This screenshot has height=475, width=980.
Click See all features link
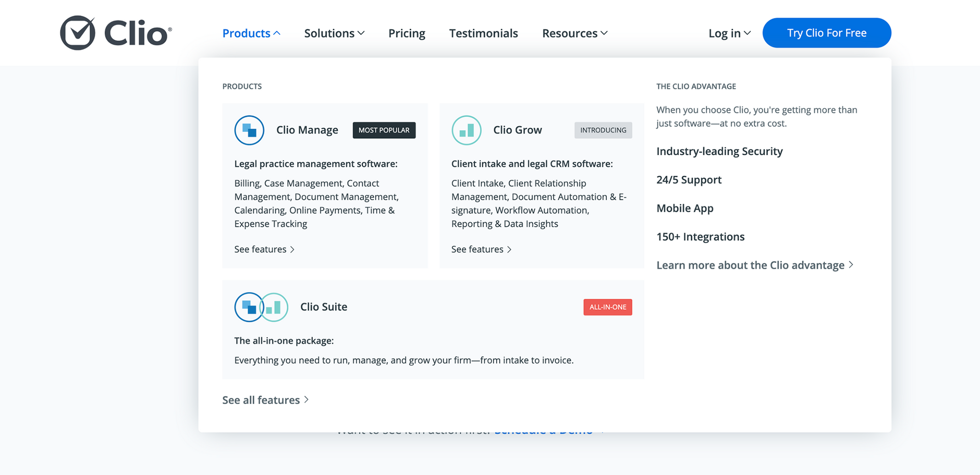265,400
